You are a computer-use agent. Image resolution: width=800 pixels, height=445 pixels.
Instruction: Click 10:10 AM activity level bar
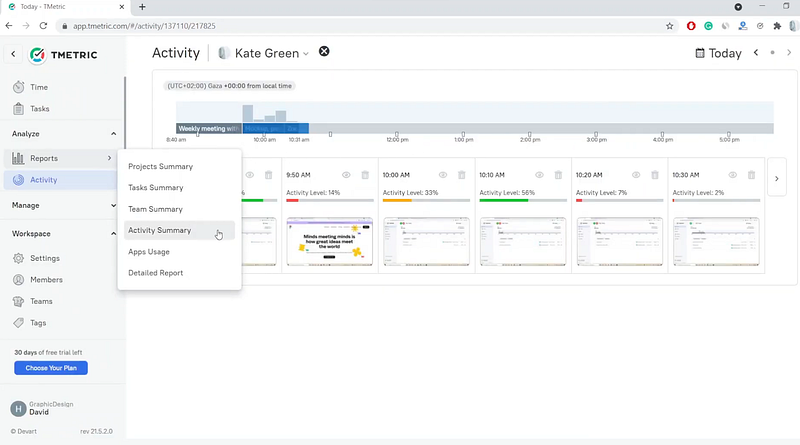(522, 201)
